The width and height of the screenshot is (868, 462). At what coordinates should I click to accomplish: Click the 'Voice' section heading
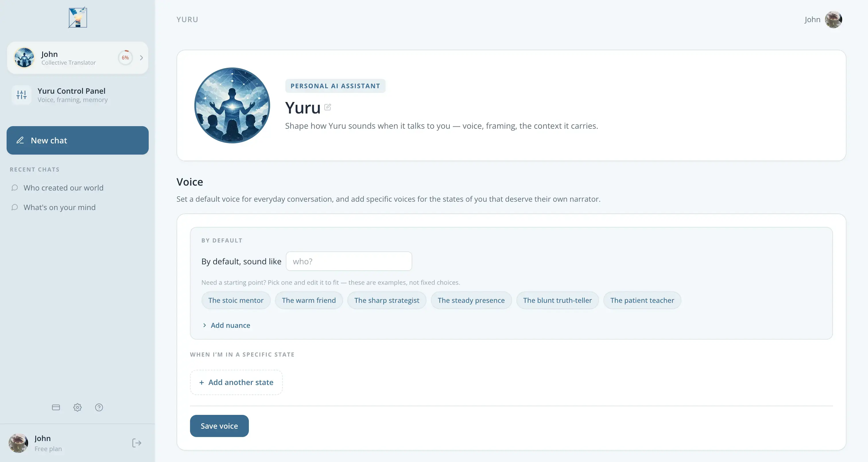pyautogui.click(x=190, y=182)
